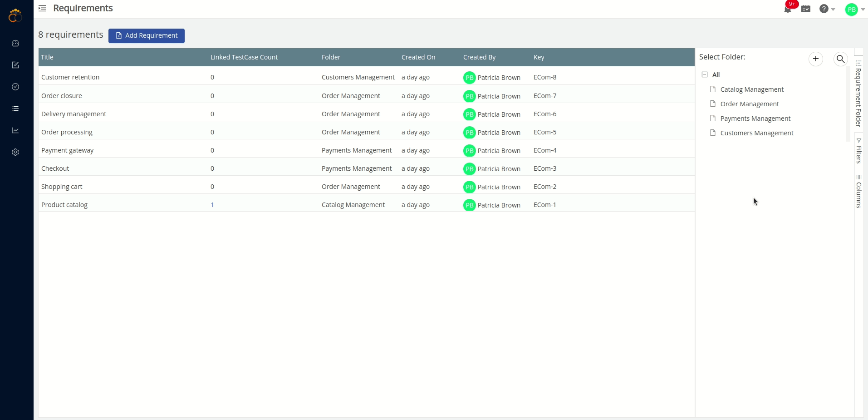
Task: Open Product catalog requirement
Action: pos(64,205)
